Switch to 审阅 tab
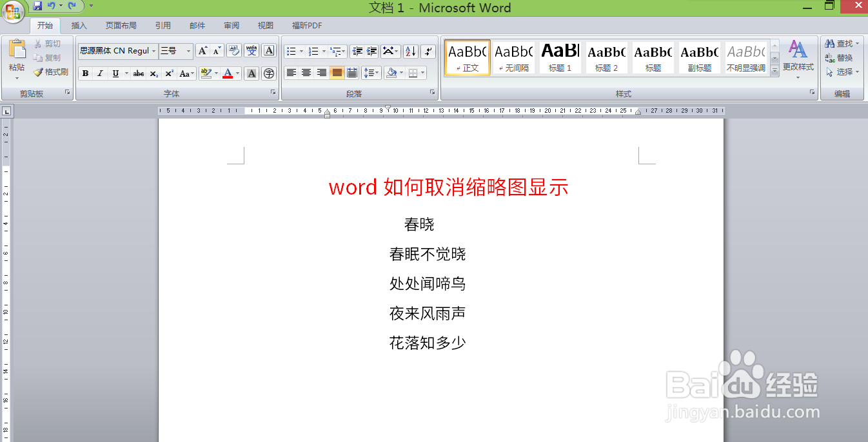This screenshot has height=442, width=868. (x=232, y=26)
